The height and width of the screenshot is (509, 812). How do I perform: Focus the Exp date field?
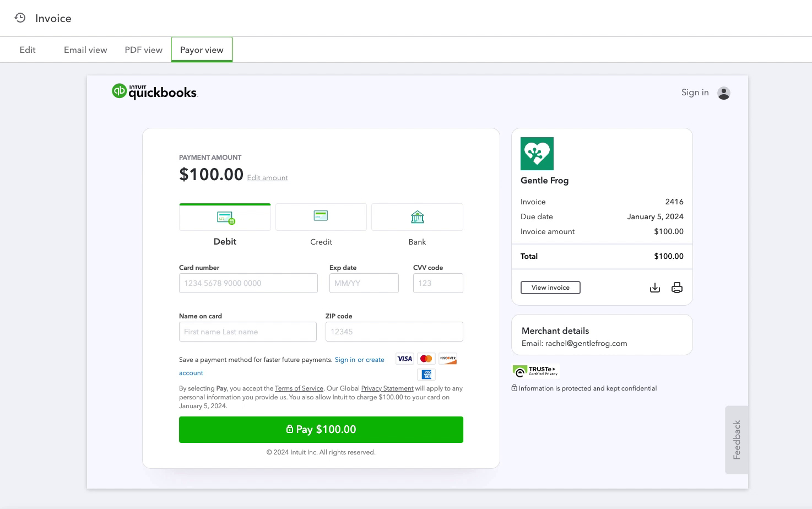tap(364, 283)
